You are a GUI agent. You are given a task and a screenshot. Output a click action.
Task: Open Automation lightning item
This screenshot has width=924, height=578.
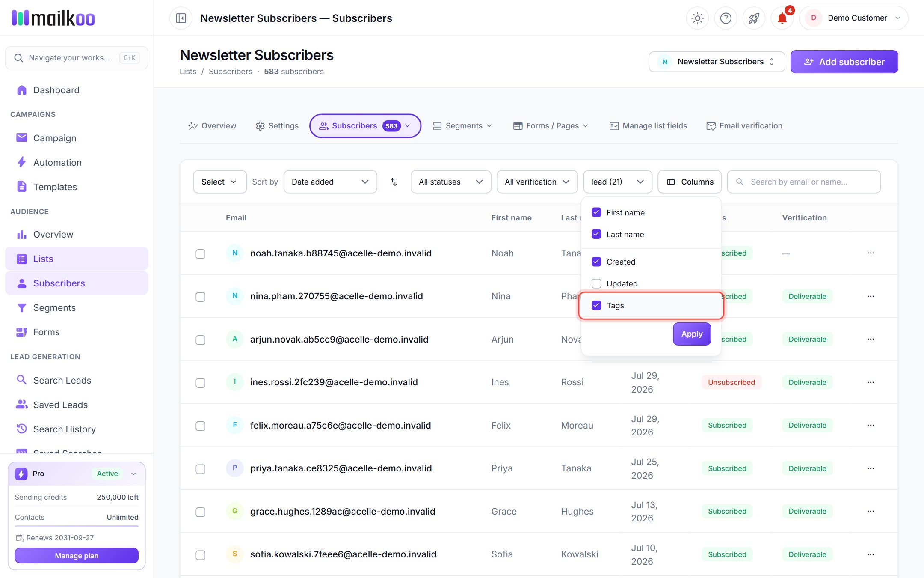[77, 162]
